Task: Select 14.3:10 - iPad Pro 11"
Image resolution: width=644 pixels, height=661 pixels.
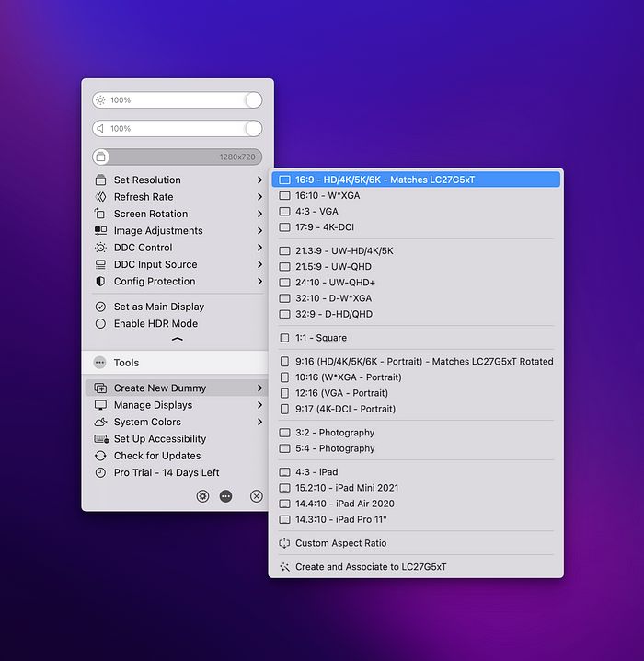Action: point(416,519)
